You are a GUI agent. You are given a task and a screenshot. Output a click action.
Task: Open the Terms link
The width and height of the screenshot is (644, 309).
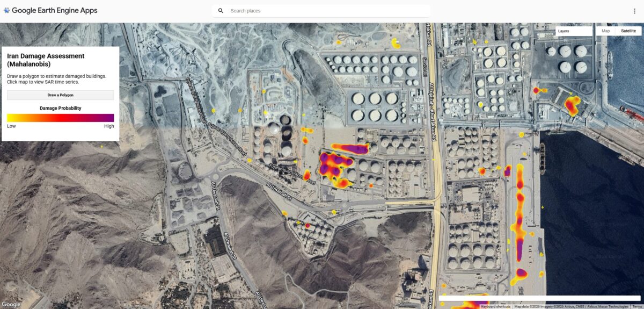coord(636,306)
